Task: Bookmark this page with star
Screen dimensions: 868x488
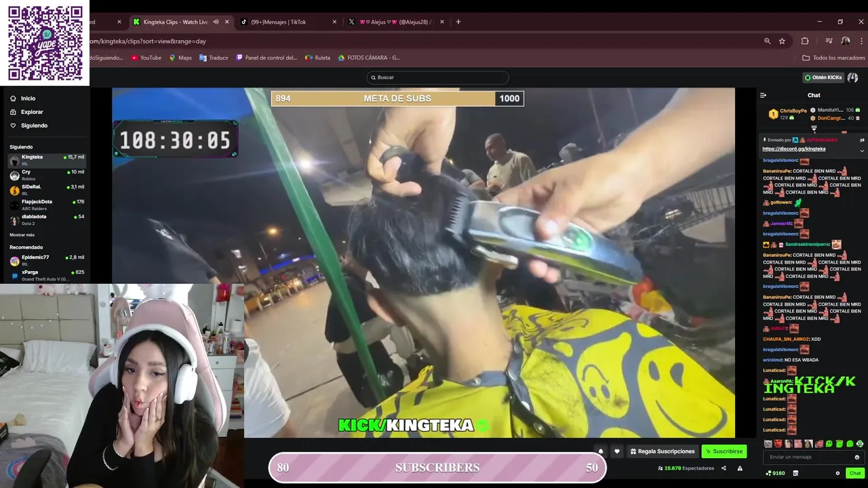Action: click(x=782, y=41)
